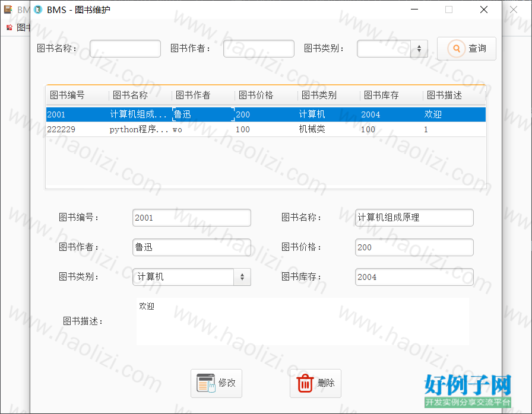Close the BMS 图书维护 window
Screen dimensions: 532x414
coord(484,9)
